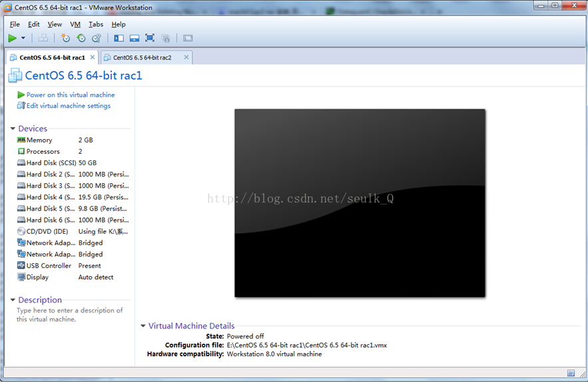Click the Send Ctrl+Alt+Del toolbar icon
Screen dimensions: 588x383
[x=43, y=38]
